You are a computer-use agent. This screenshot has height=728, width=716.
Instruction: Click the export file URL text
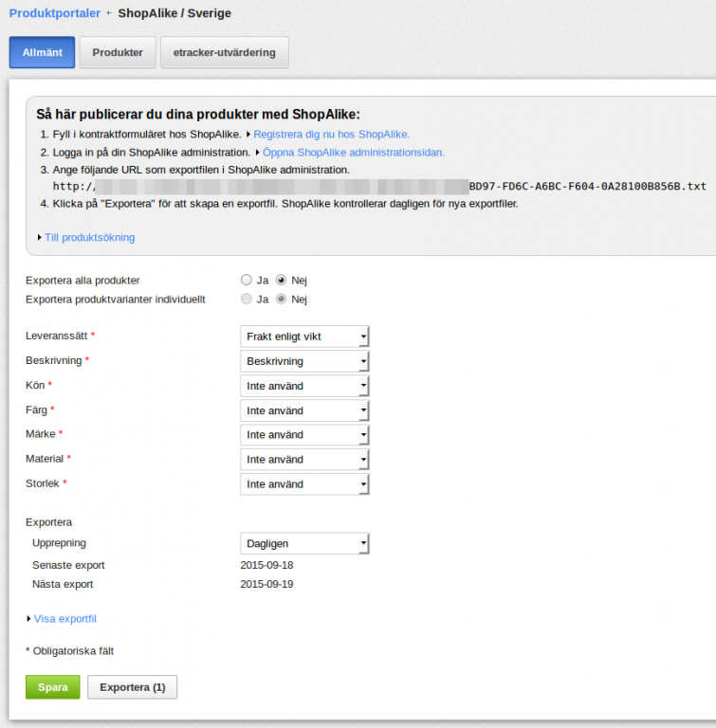pyautogui.click(x=379, y=187)
